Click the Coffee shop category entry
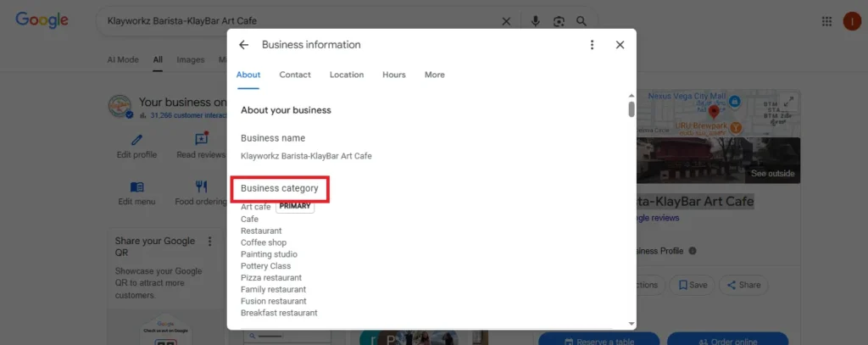Image resolution: width=868 pixels, height=345 pixels. [x=264, y=242]
